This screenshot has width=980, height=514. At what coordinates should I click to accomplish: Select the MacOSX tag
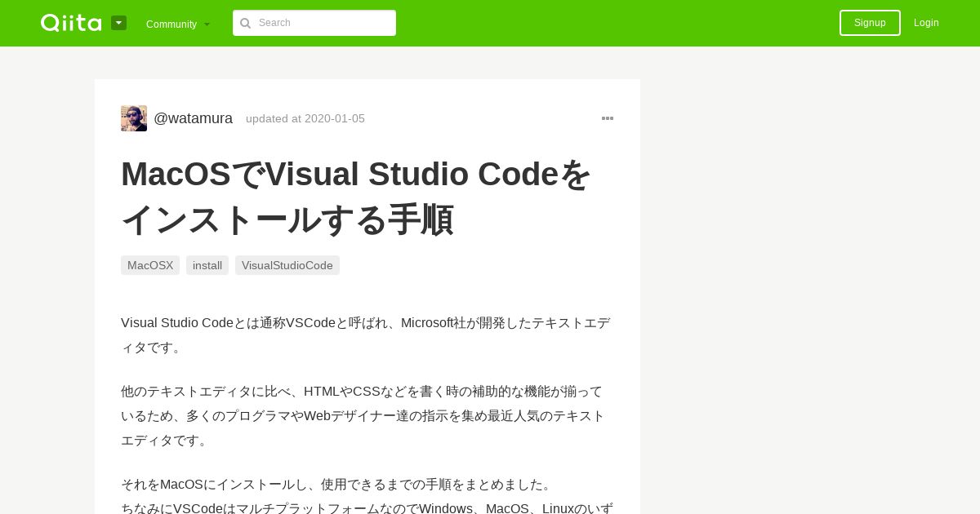click(150, 265)
